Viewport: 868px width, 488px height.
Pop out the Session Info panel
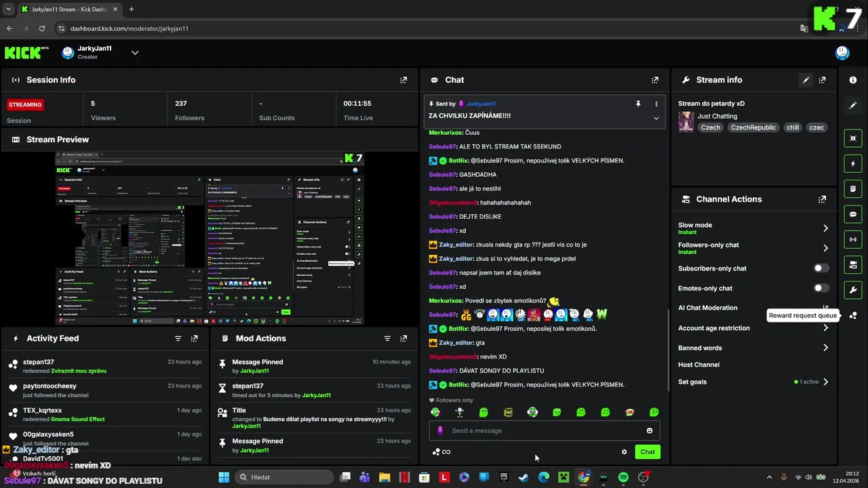tap(403, 80)
